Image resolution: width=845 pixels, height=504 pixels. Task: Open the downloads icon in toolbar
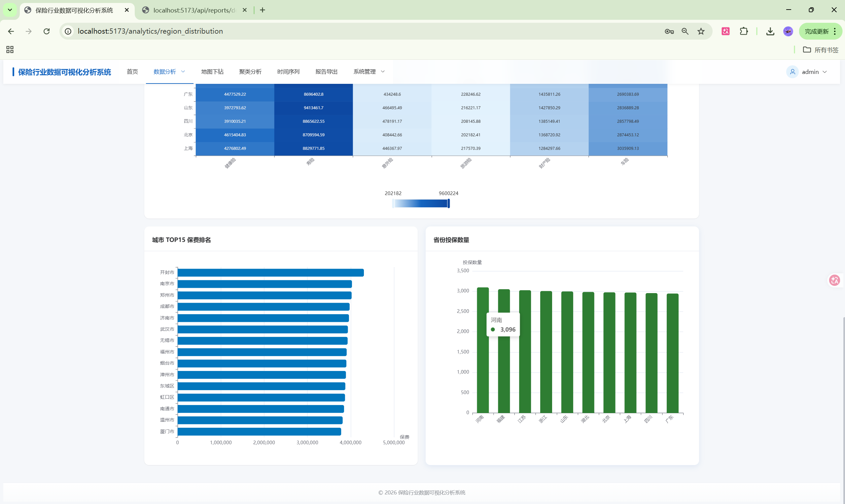[770, 31]
